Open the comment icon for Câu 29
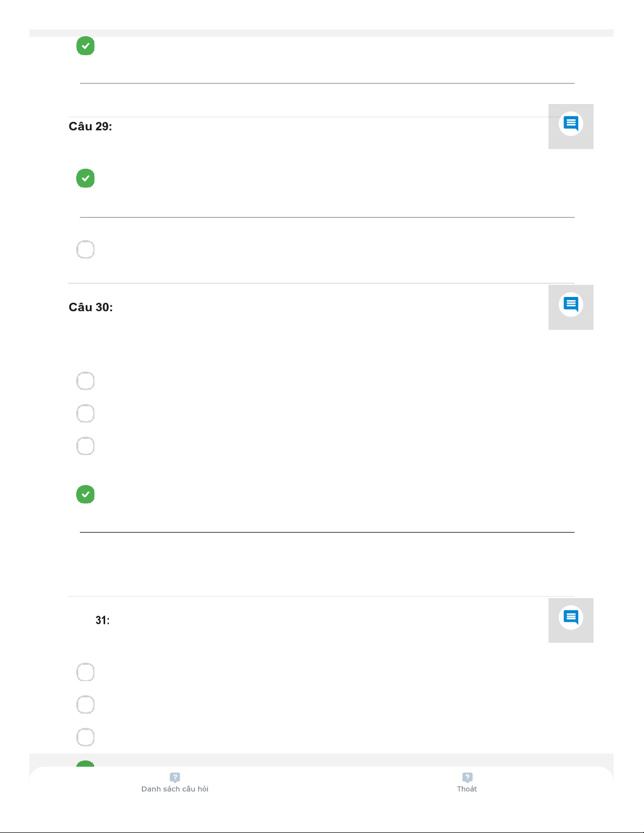 tap(570, 125)
